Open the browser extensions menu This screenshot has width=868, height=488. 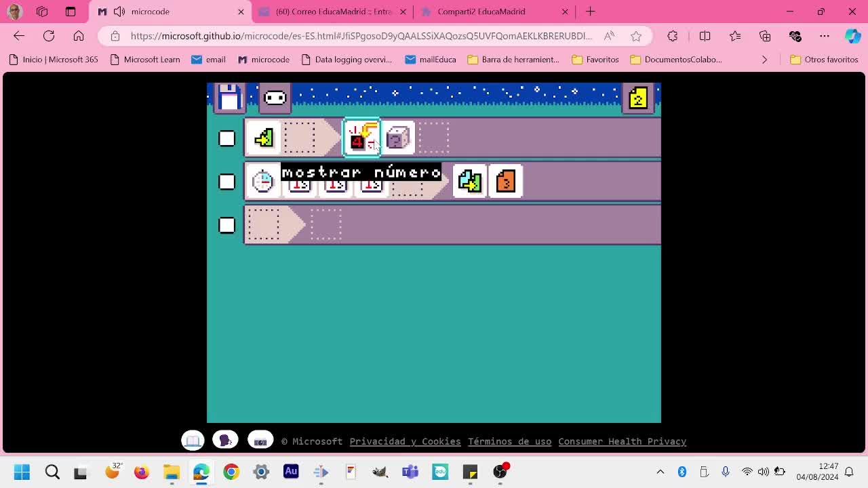673,36
